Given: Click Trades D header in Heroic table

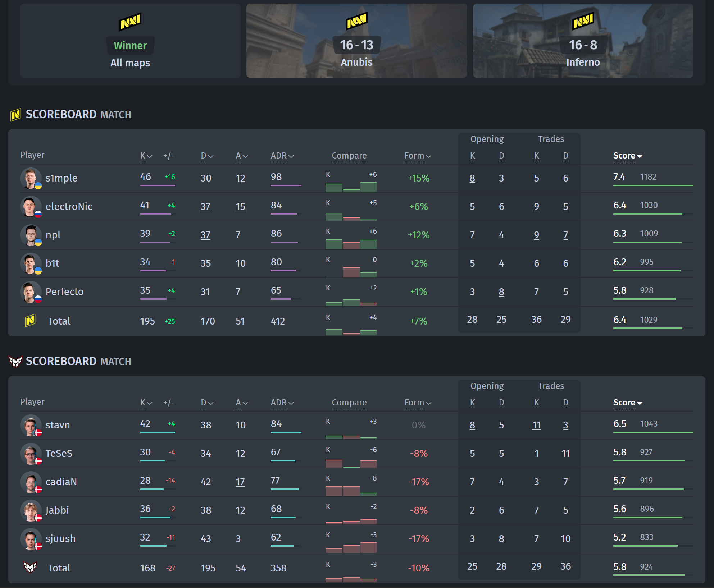Looking at the screenshot, I should [x=565, y=403].
